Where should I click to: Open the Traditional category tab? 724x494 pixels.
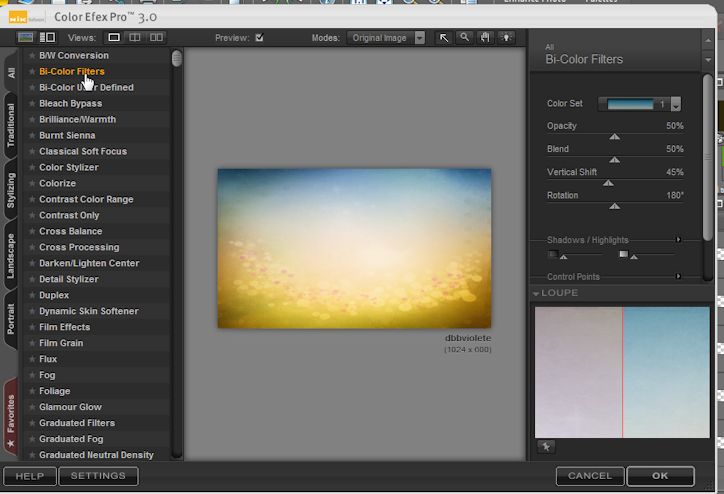coord(11,125)
